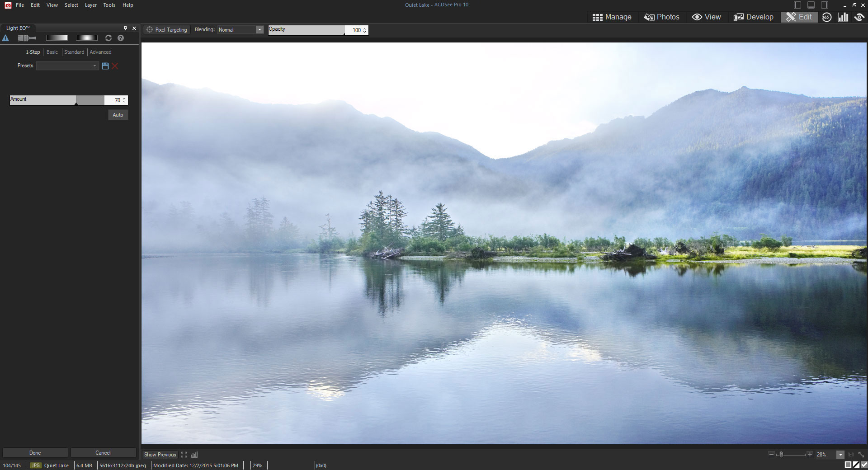This screenshot has width=868, height=470.
Task: Open Light EQ help question-mark icon
Action: click(x=121, y=38)
